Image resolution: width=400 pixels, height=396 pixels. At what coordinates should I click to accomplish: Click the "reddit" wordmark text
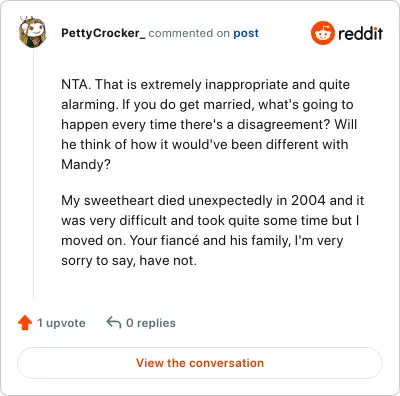[360, 33]
